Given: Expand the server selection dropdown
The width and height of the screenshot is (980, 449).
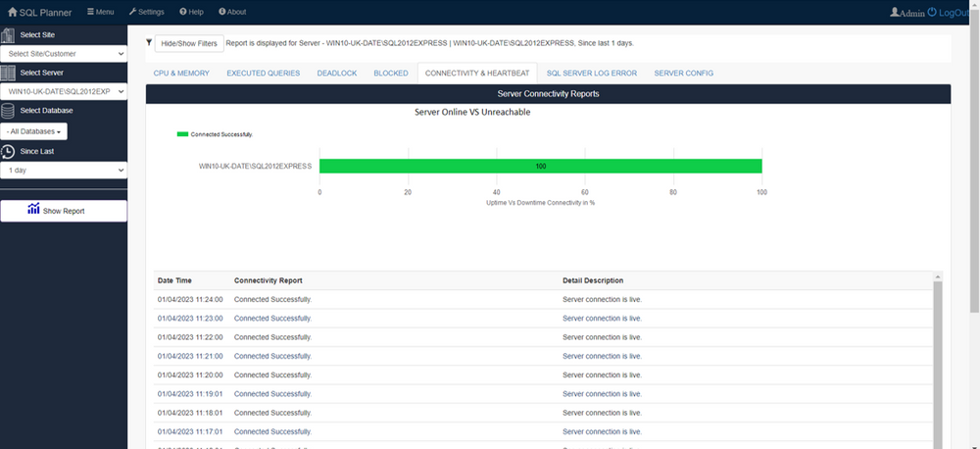Looking at the screenshot, I should click(x=63, y=91).
